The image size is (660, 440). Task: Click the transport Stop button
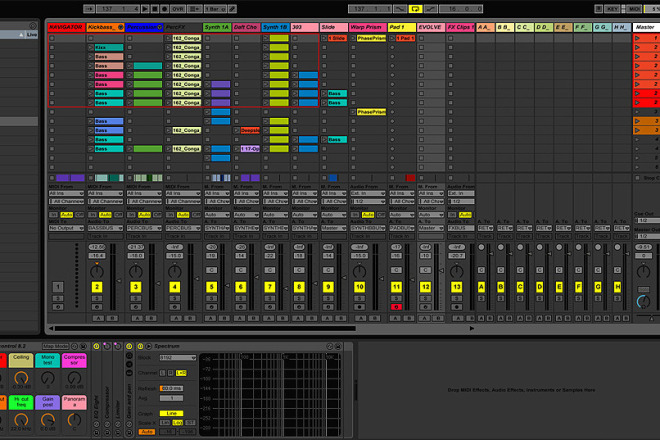[x=154, y=9]
